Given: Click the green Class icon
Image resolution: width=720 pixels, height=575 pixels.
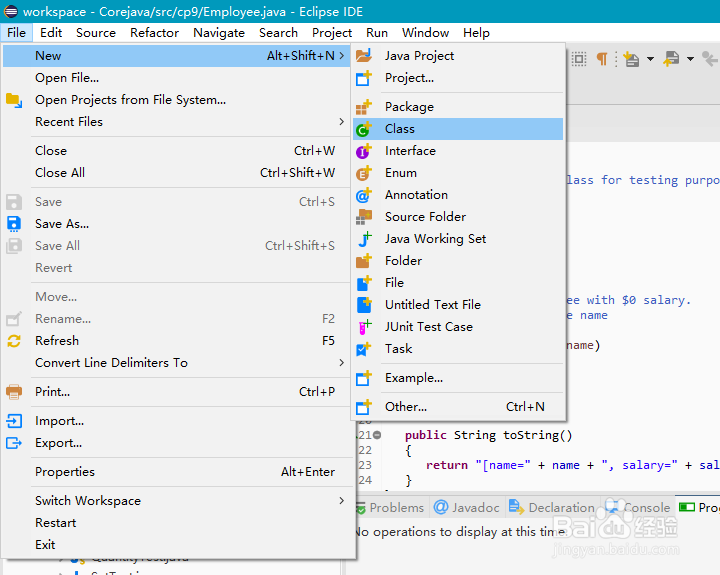Looking at the screenshot, I should pyautogui.click(x=364, y=129).
